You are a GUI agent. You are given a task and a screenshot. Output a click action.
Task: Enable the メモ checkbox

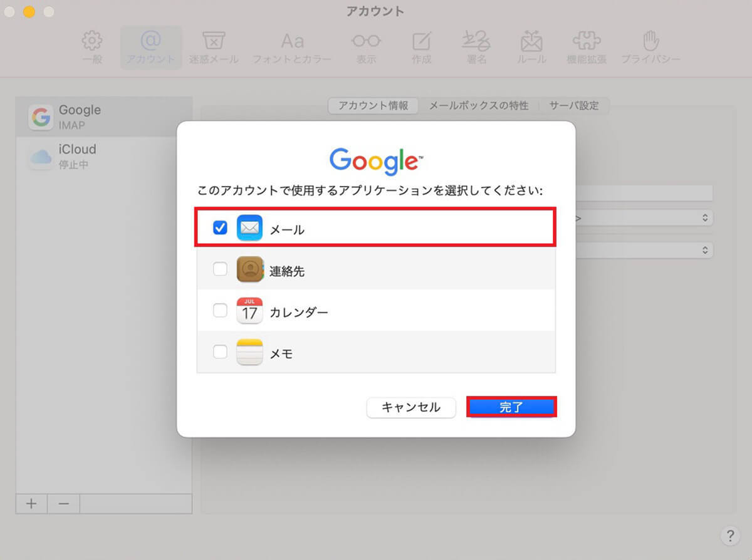220,352
